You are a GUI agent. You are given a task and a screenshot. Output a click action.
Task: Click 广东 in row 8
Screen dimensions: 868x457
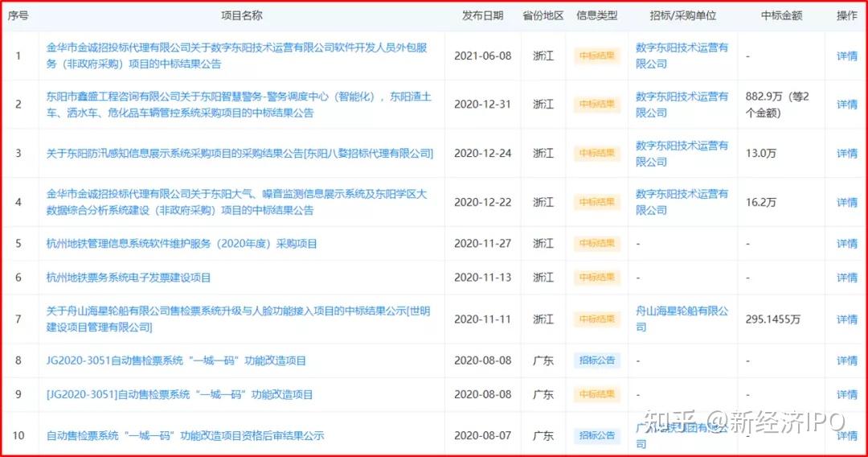coord(543,360)
